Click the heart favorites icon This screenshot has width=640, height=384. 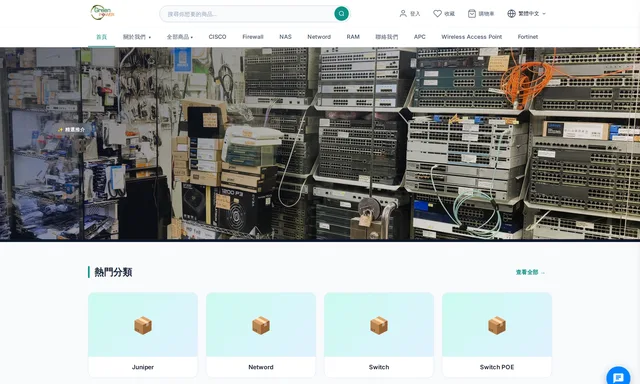click(x=437, y=13)
